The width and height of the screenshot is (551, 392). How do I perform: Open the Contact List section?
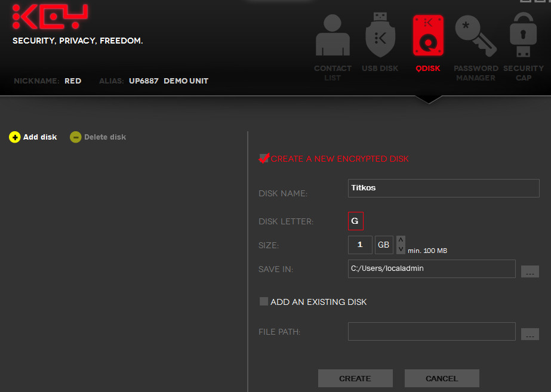pos(333,37)
